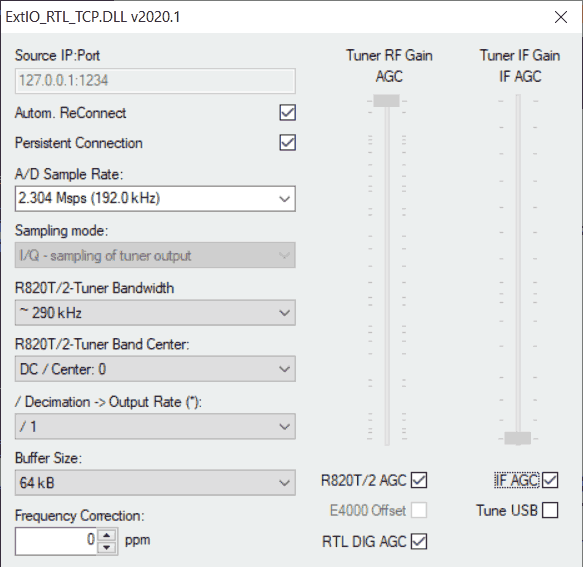This screenshot has height=567, width=583.
Task: Close the ExtIO_RTL_TCP.DLL dialog window
Action: click(x=561, y=17)
